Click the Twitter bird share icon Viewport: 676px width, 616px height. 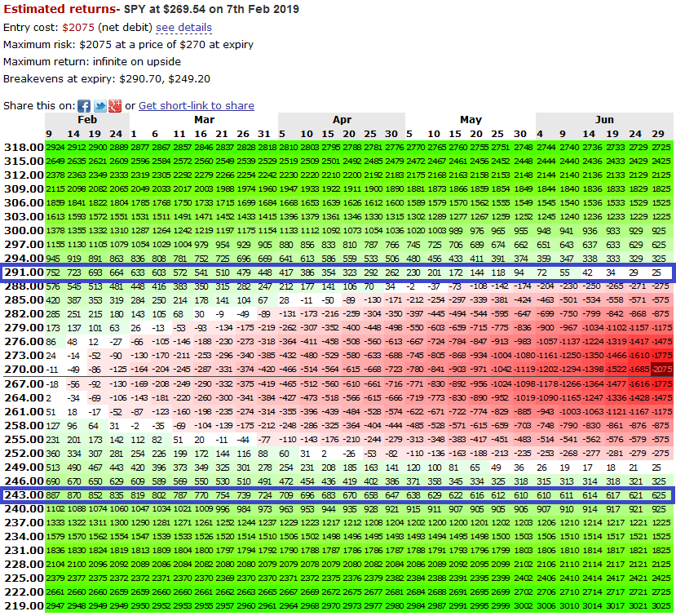click(99, 106)
